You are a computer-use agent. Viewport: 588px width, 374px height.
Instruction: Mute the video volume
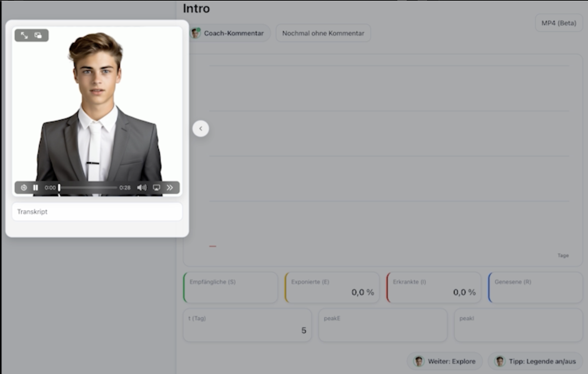142,187
